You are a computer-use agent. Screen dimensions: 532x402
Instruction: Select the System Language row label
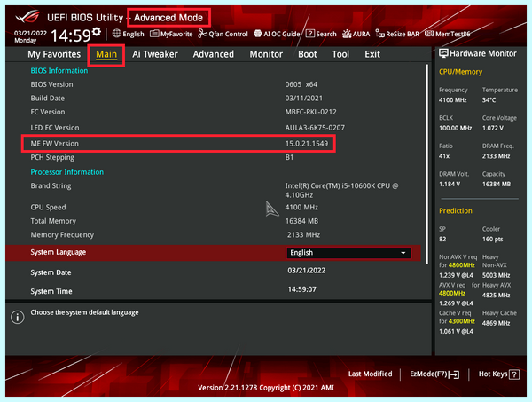tap(58, 252)
